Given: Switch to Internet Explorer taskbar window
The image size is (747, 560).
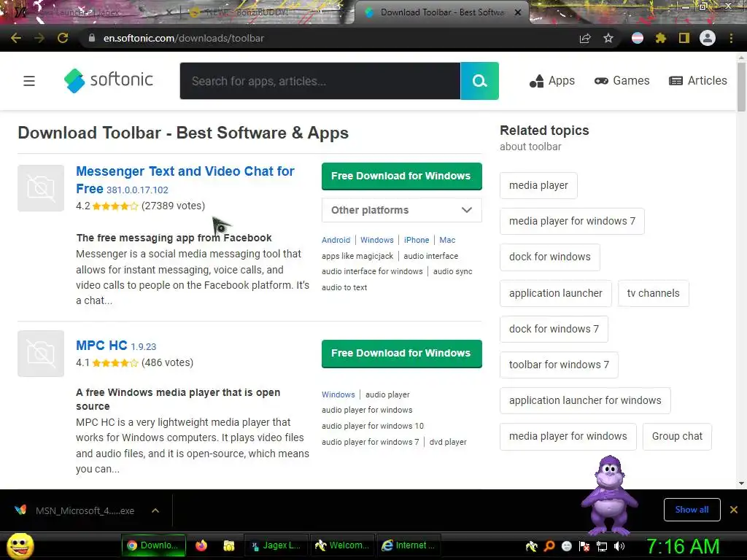Looking at the screenshot, I should coord(409,545).
